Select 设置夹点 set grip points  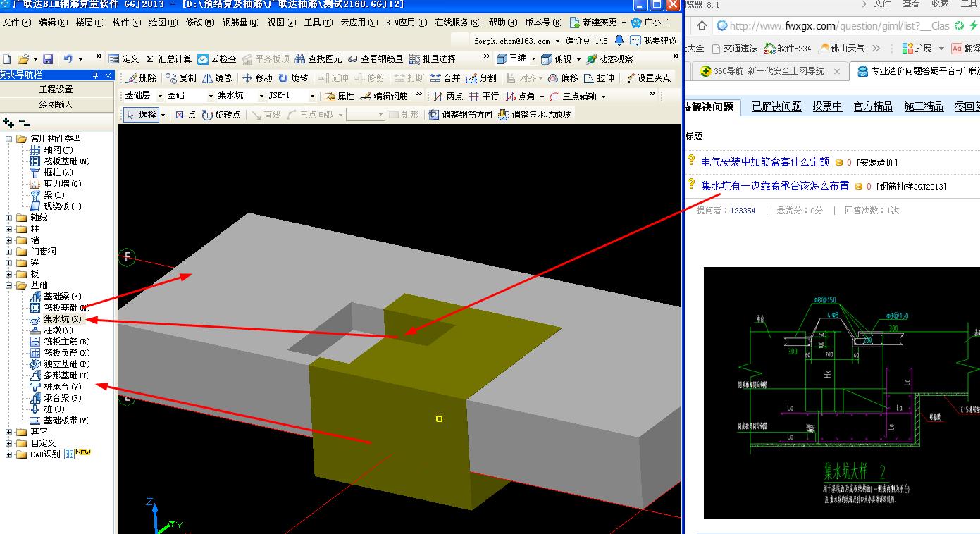click(x=647, y=78)
